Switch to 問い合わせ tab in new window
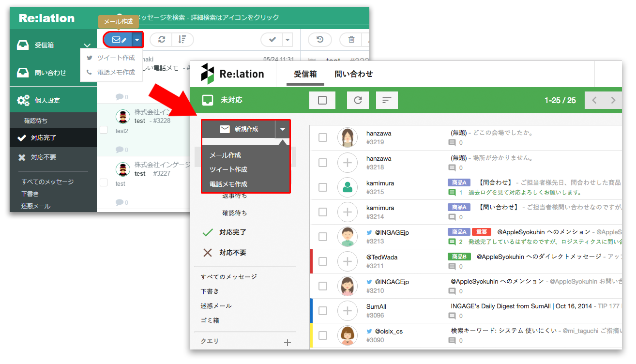This screenshot has width=636, height=364. (354, 74)
